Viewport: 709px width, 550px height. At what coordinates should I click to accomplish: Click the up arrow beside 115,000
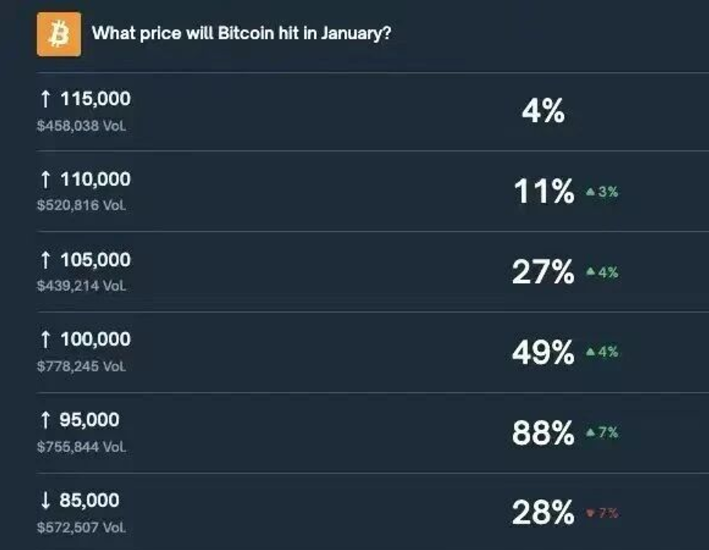click(44, 99)
